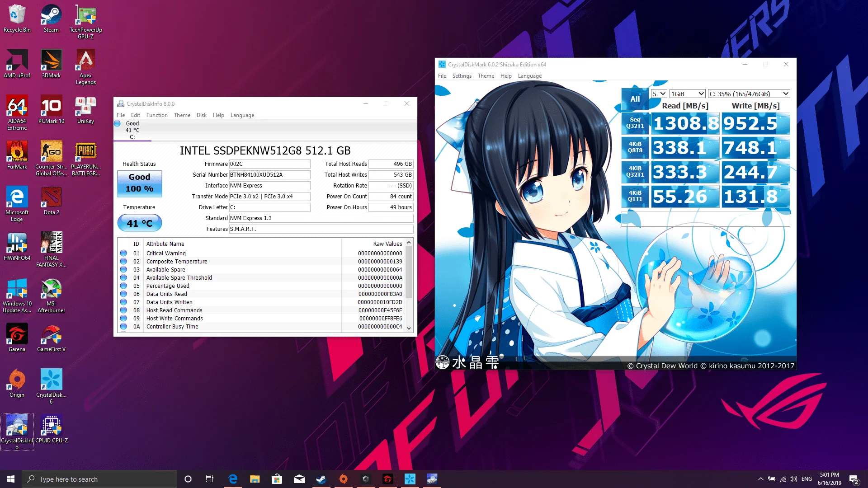868x488 pixels.
Task: Open HWiNFO64 desktop shortcut
Action: coord(17,245)
